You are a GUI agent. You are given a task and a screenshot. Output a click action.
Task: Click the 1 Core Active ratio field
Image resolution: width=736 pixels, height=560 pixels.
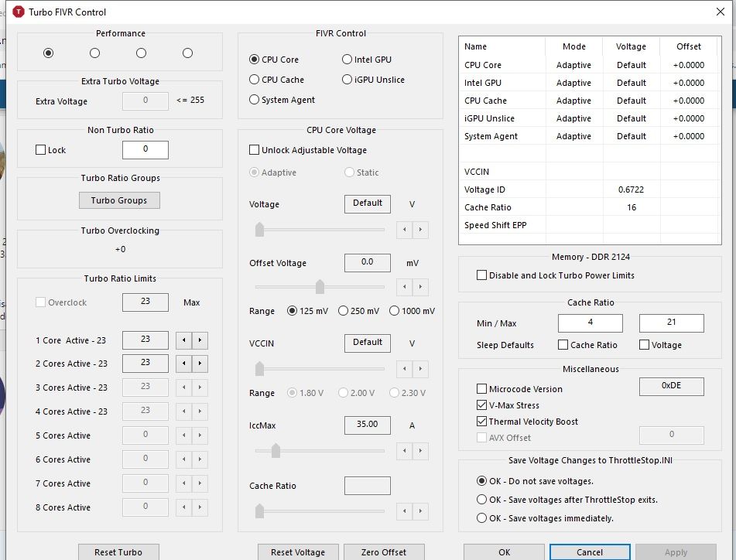pos(145,340)
